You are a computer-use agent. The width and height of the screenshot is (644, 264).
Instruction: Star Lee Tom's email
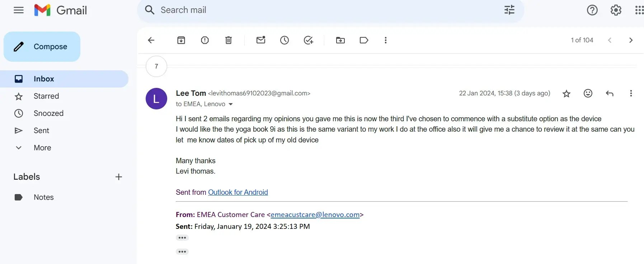(x=567, y=94)
